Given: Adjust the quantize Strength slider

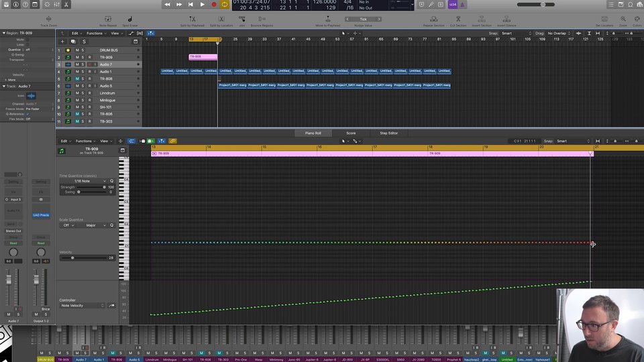Looking at the screenshot, I should [91, 187].
